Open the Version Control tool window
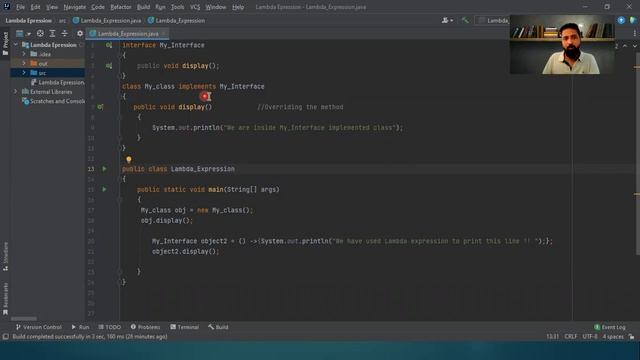The height and width of the screenshot is (360, 640). pos(38,327)
